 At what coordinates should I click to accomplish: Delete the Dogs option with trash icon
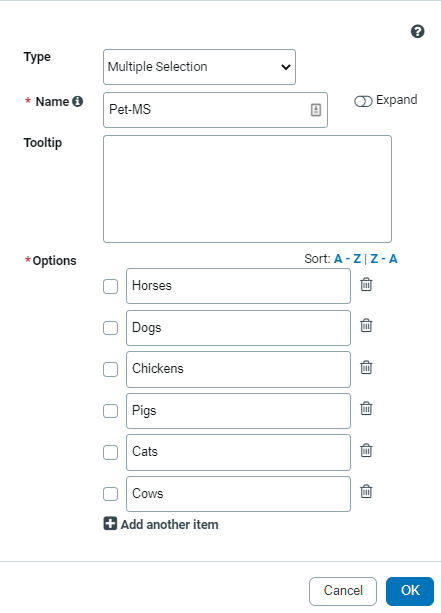[366, 325]
